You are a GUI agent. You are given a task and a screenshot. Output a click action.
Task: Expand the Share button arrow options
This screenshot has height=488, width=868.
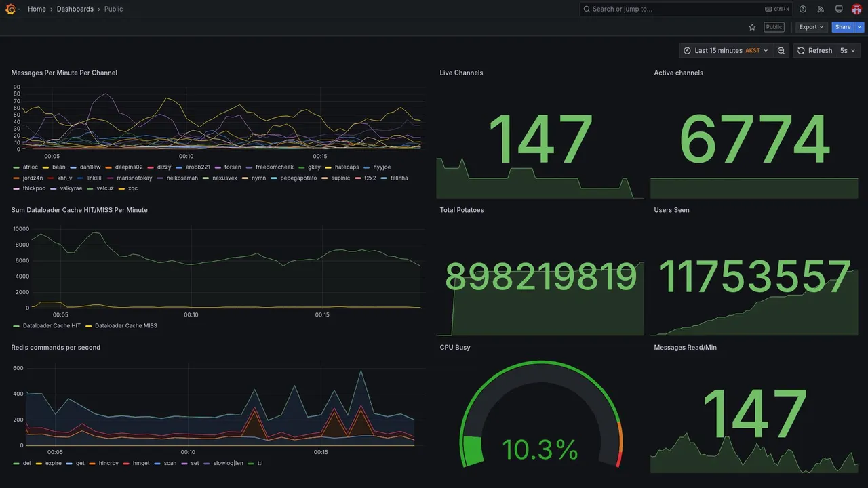click(860, 27)
